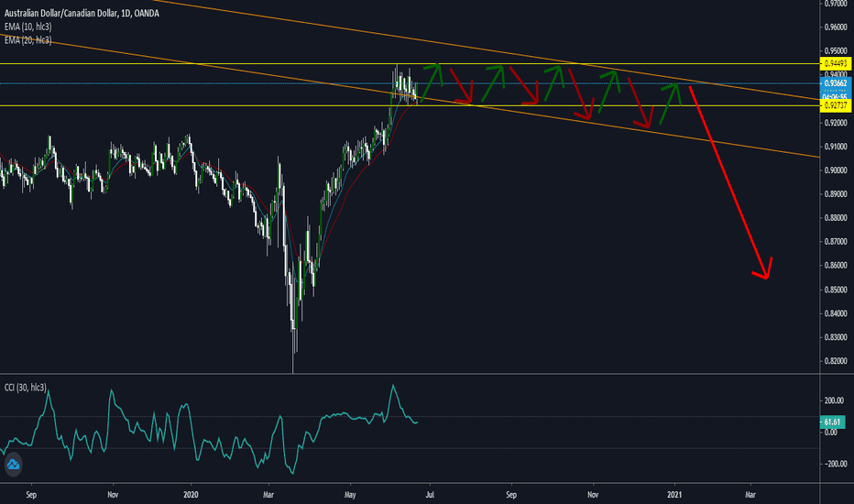Click the CCI value label 61.61
Image resolution: width=854 pixels, height=504 pixels.
(832, 422)
